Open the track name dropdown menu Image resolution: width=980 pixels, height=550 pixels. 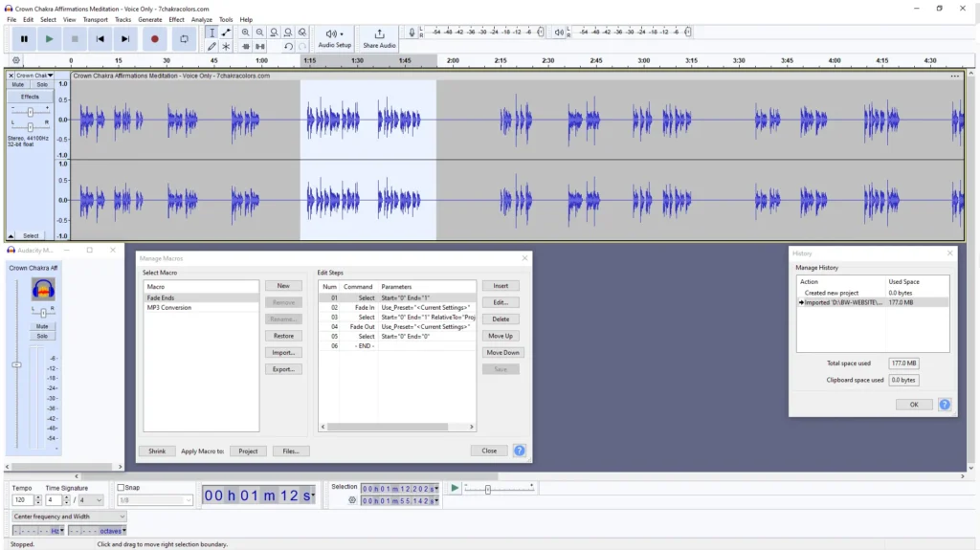[x=50, y=75]
